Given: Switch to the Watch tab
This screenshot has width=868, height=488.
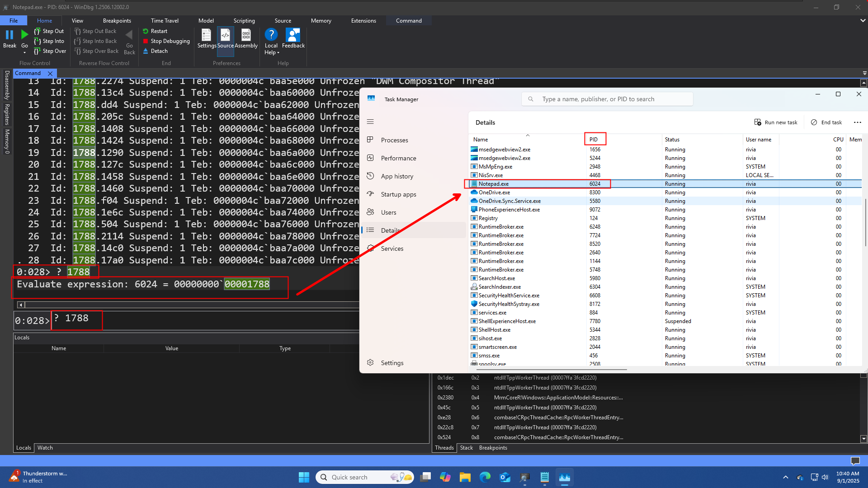Looking at the screenshot, I should 45,448.
